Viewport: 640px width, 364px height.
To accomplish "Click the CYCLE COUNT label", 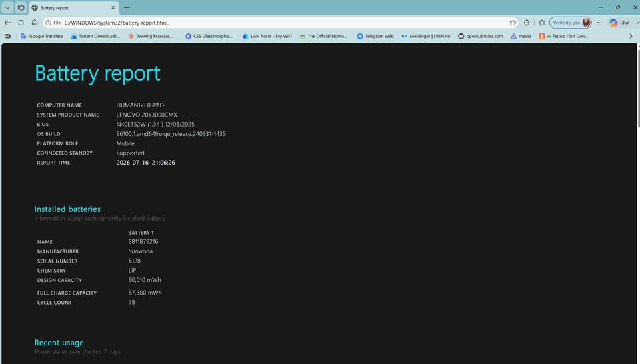I will coord(54,303).
